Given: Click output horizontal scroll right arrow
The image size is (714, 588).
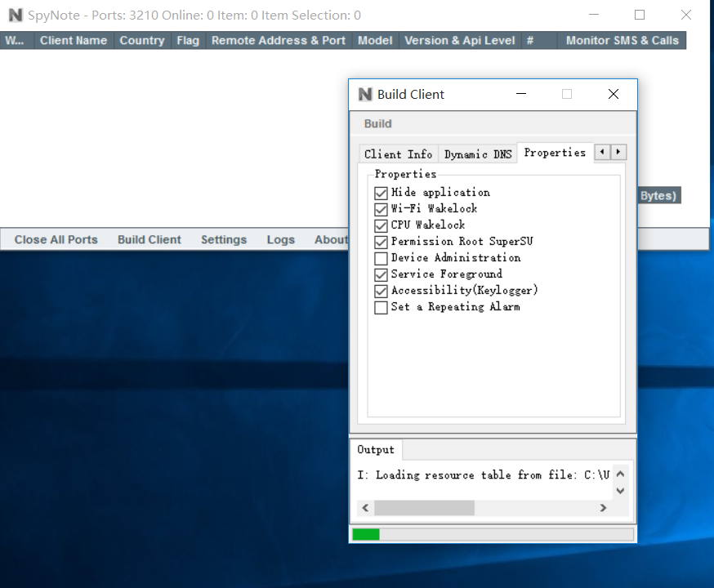Looking at the screenshot, I should click(x=603, y=507).
